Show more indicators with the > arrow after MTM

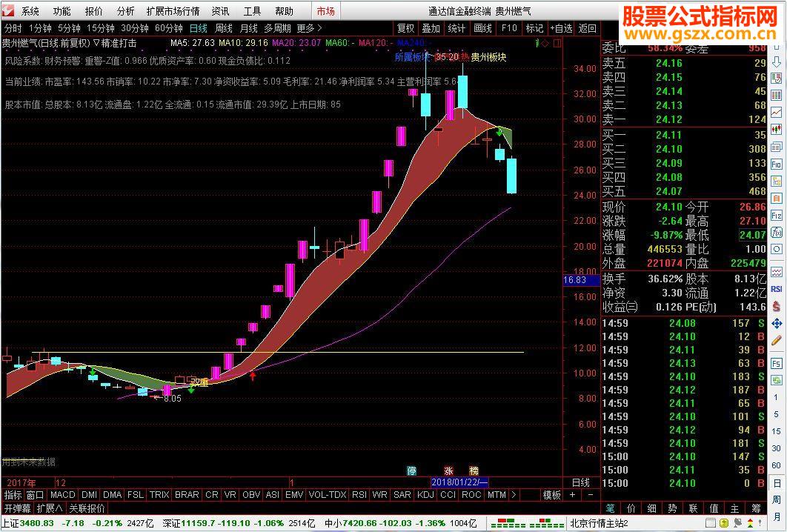[514, 495]
